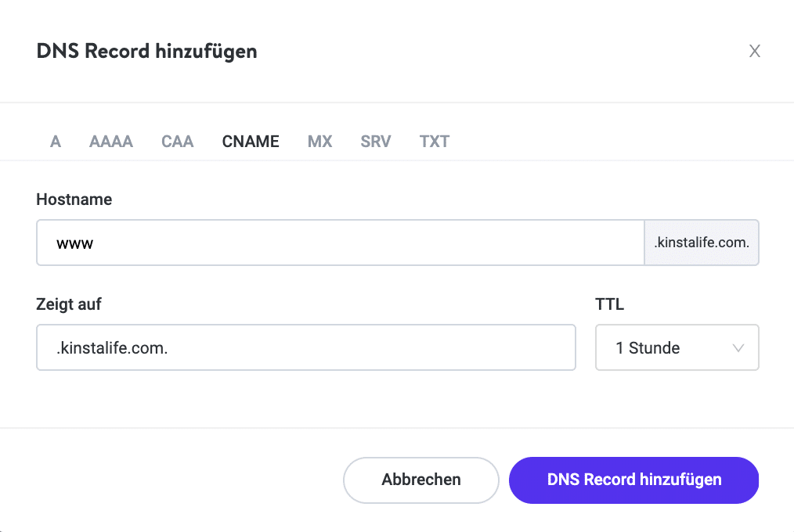The height and width of the screenshot is (532, 794).
Task: Open the CAA record tab
Action: click(177, 142)
